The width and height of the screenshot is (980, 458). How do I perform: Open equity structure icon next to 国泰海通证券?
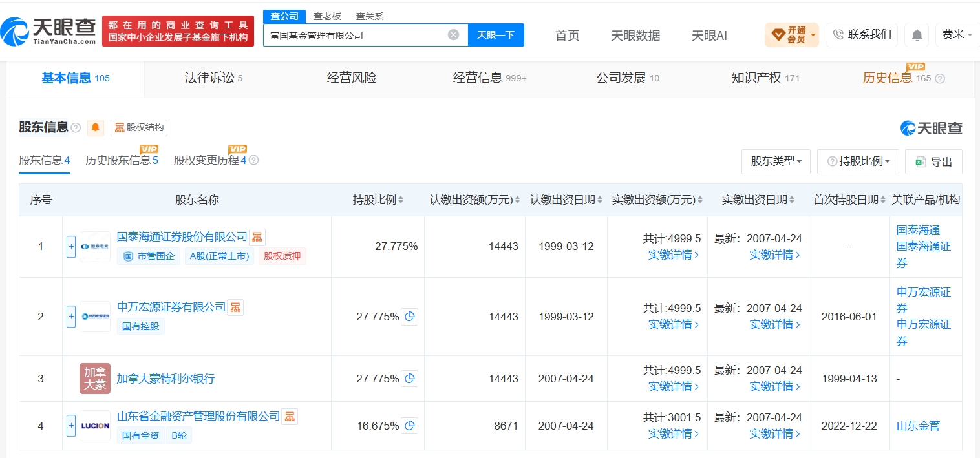(257, 237)
